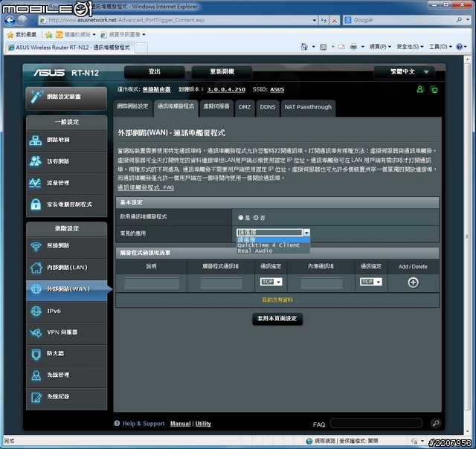Screen dimensions: 476x449
Task: Click the IE refresh icon
Action: (324, 20)
